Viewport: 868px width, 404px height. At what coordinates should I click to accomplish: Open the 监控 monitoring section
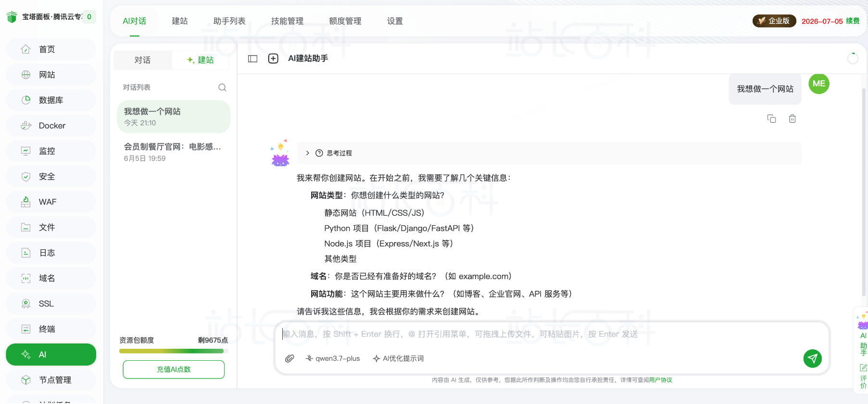(50, 151)
